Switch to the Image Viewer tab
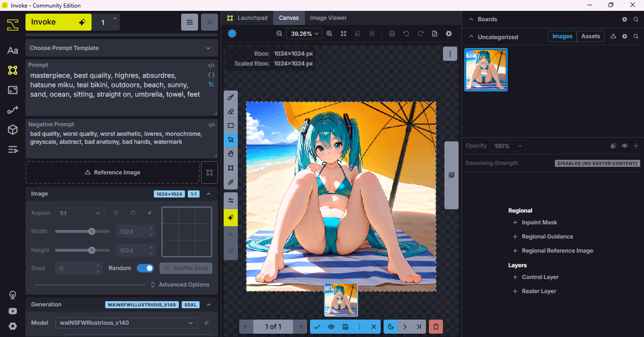The width and height of the screenshot is (644, 337). tap(328, 18)
